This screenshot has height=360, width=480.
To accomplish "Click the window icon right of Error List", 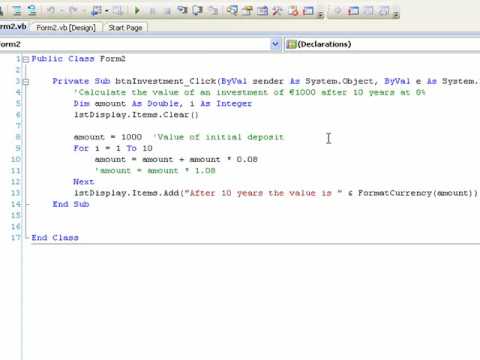I will coord(308,11).
